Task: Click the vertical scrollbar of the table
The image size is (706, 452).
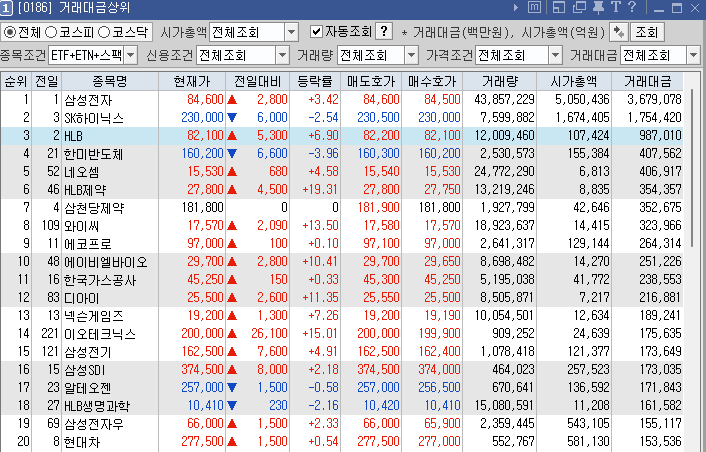Action: tap(694, 167)
